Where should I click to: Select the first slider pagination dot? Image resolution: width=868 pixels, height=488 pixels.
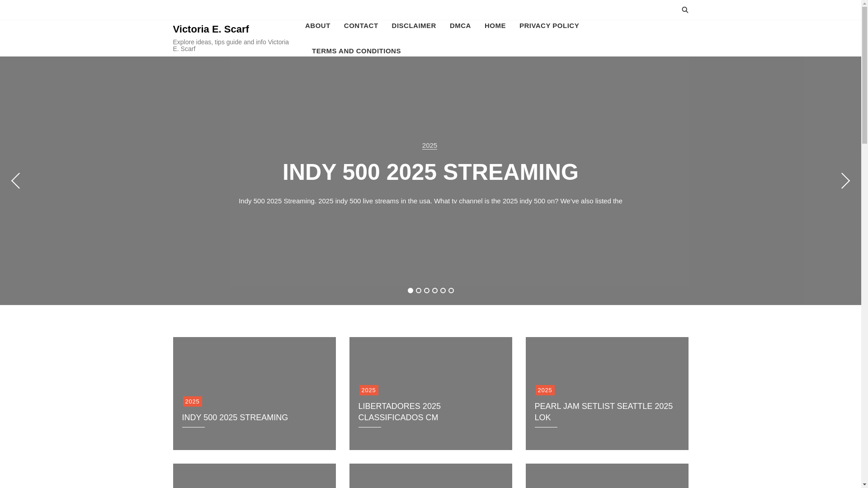pyautogui.click(x=410, y=291)
